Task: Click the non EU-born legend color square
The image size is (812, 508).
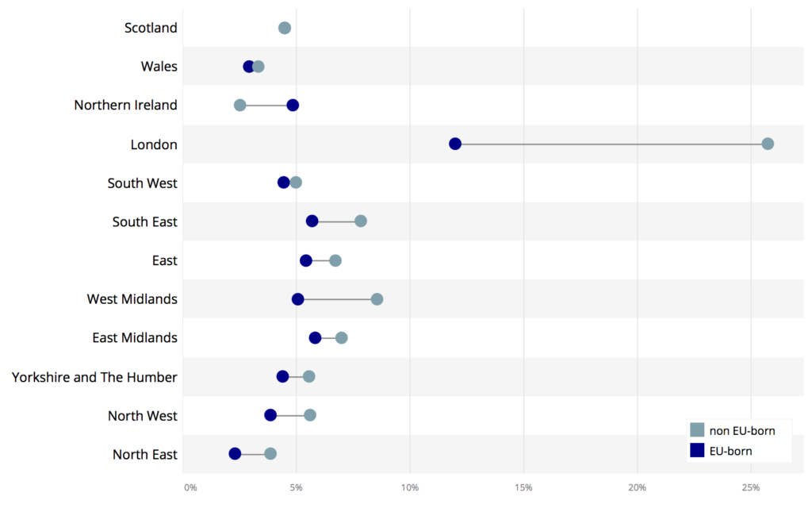Action: coord(697,430)
